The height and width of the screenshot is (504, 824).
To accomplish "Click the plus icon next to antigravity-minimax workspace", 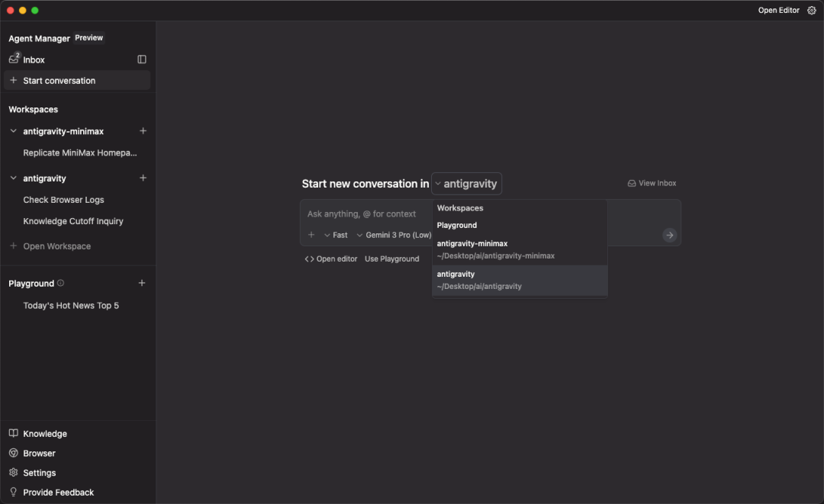I will point(143,131).
